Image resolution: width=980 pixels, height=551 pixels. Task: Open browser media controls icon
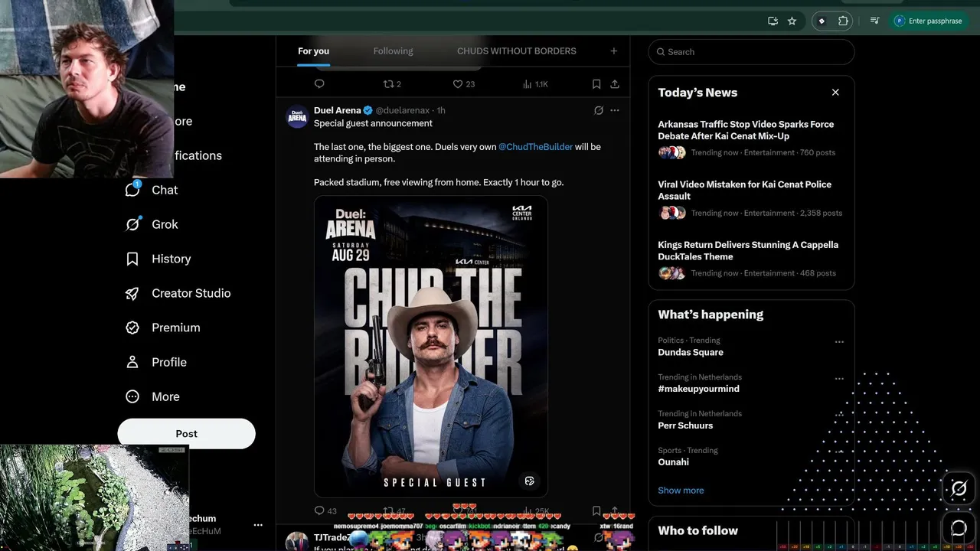[875, 21]
